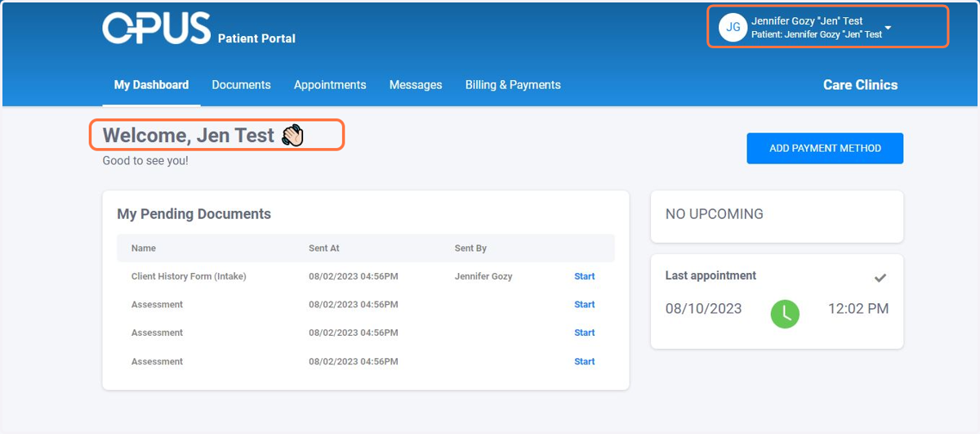This screenshot has width=980, height=434.
Task: Open the Documents tab
Action: (241, 85)
